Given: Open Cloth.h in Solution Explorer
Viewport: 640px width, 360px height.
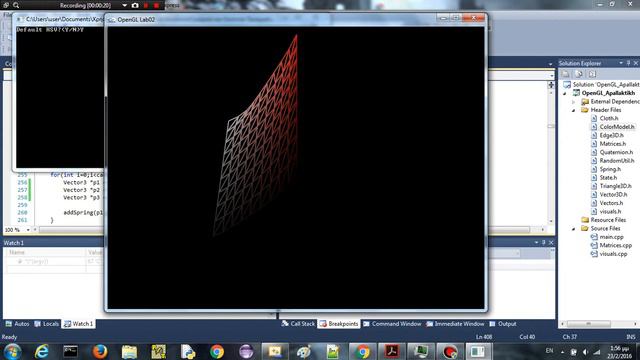Looking at the screenshot, I should [609, 118].
